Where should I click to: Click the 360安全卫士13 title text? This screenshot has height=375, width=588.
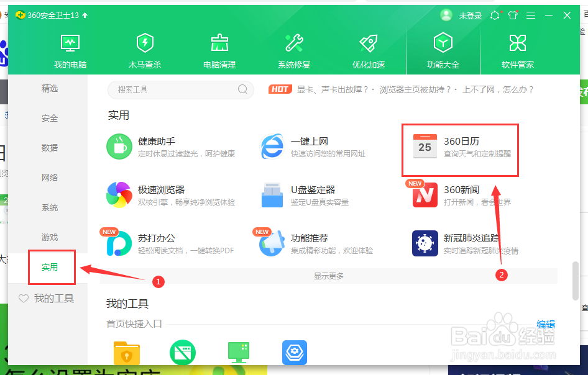53,16
